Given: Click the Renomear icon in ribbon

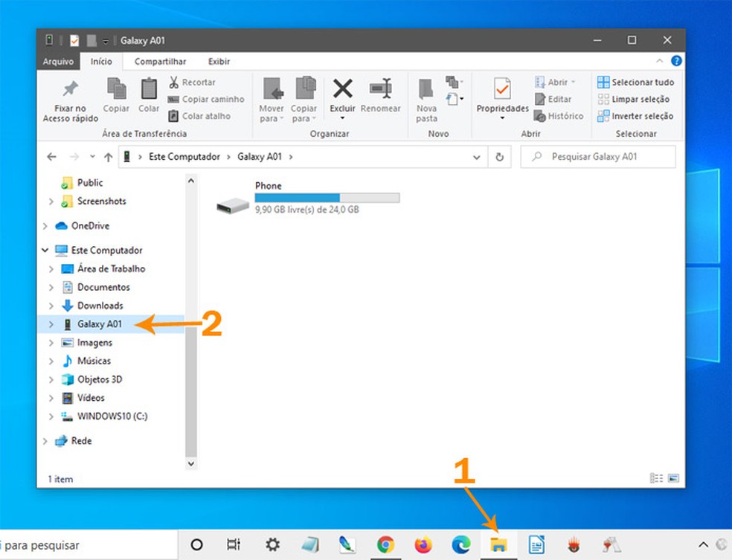Looking at the screenshot, I should (x=380, y=90).
